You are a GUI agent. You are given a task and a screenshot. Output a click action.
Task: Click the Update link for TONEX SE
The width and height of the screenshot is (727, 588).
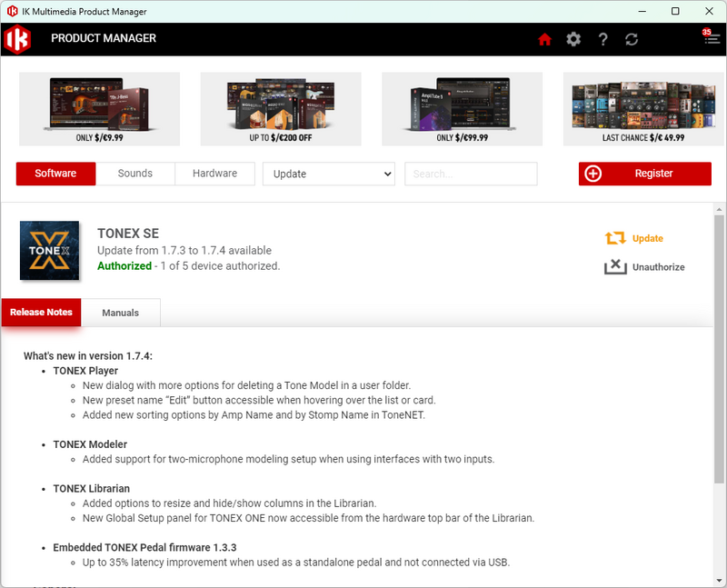click(x=648, y=238)
